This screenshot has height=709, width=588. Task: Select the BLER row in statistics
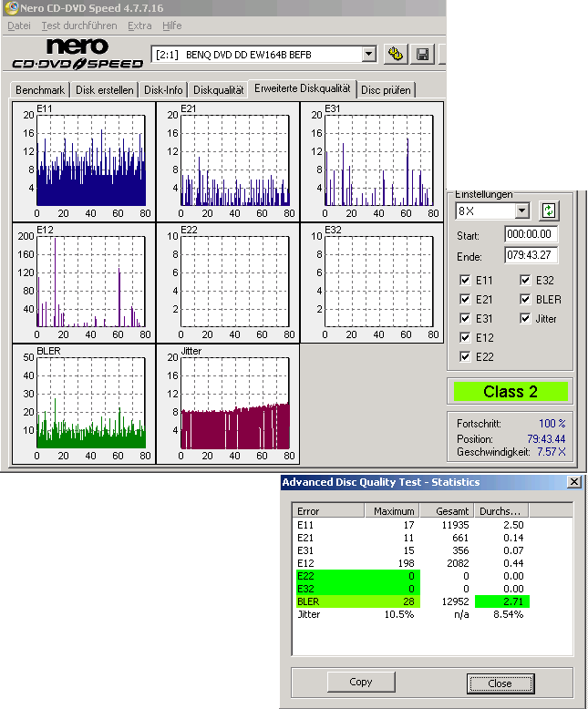click(x=356, y=601)
